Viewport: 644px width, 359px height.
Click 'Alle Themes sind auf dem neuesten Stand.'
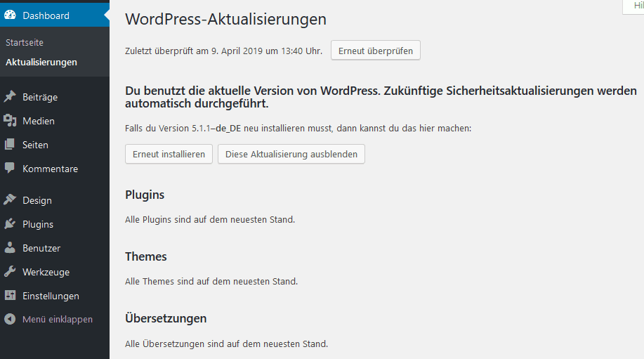pyautogui.click(x=211, y=281)
